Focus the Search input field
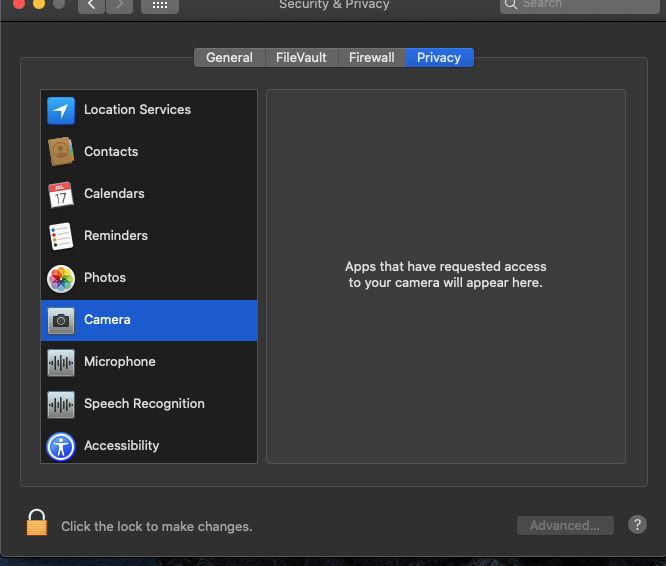This screenshot has width=666, height=566. click(x=579, y=5)
